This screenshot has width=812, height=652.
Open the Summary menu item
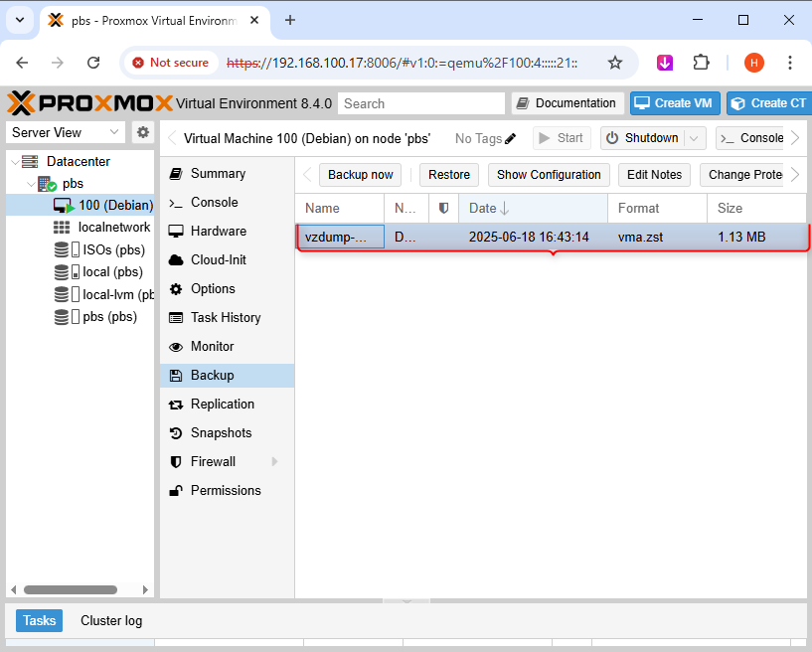[227, 174]
